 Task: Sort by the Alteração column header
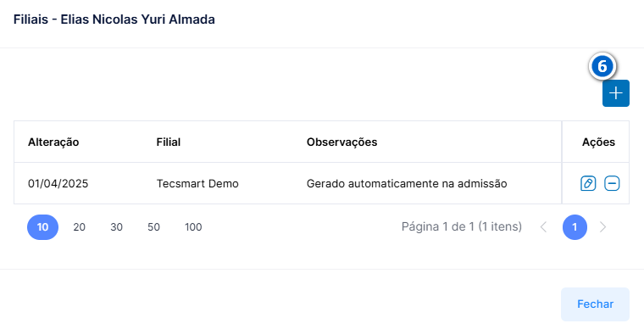coord(53,142)
